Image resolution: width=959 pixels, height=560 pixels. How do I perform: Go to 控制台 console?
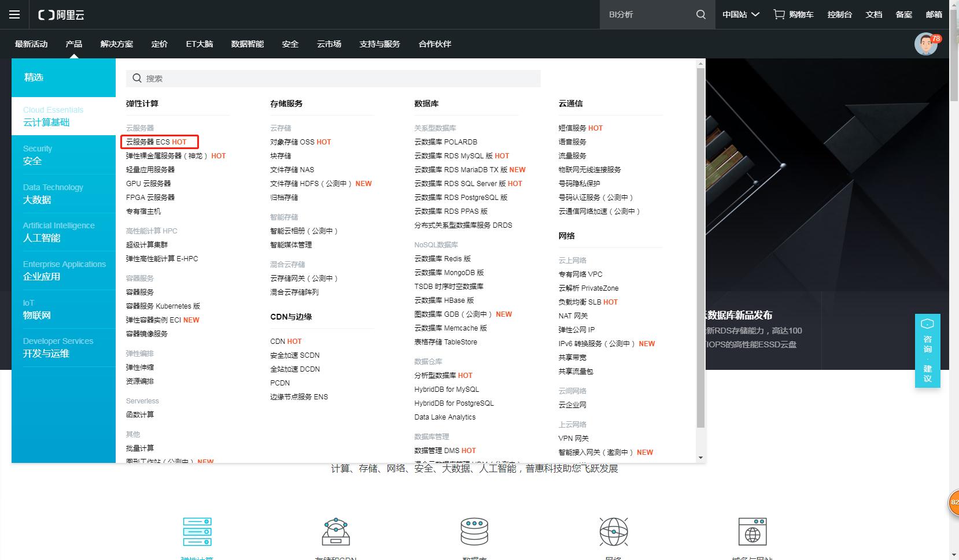840,14
